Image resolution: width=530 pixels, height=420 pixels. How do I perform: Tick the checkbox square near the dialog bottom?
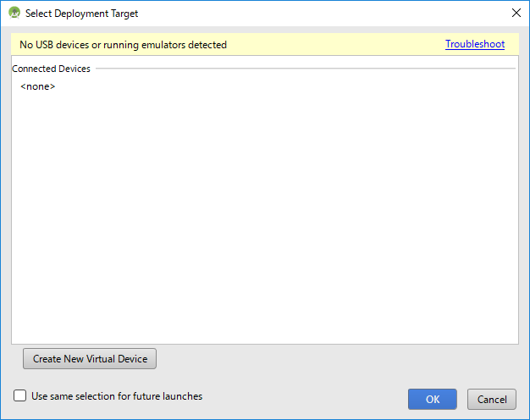[x=19, y=395]
